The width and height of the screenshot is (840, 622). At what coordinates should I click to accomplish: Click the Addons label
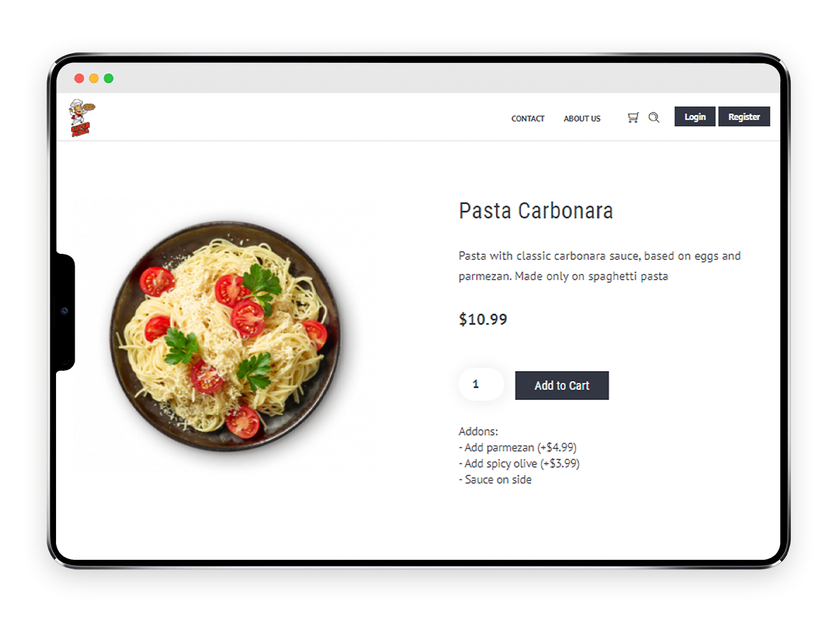478,431
